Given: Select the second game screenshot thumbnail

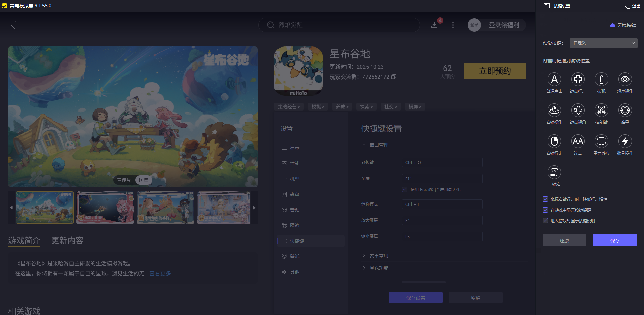Looking at the screenshot, I should pyautogui.click(x=105, y=208).
